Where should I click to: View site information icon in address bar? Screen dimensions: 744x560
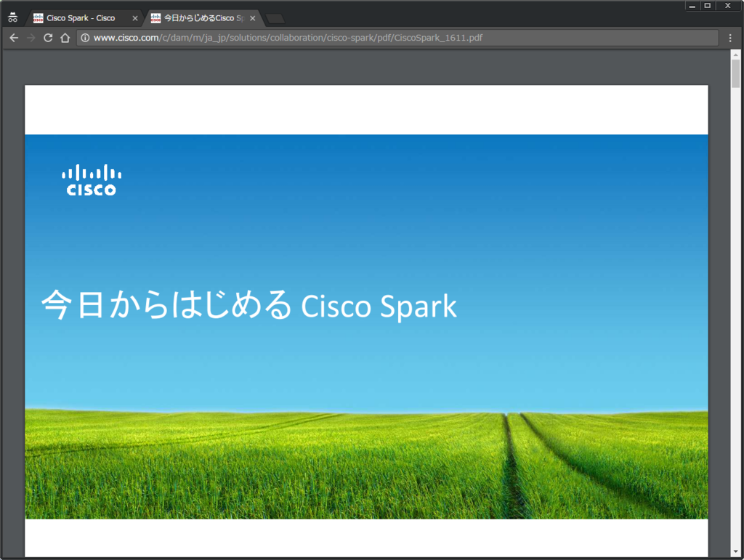point(85,38)
